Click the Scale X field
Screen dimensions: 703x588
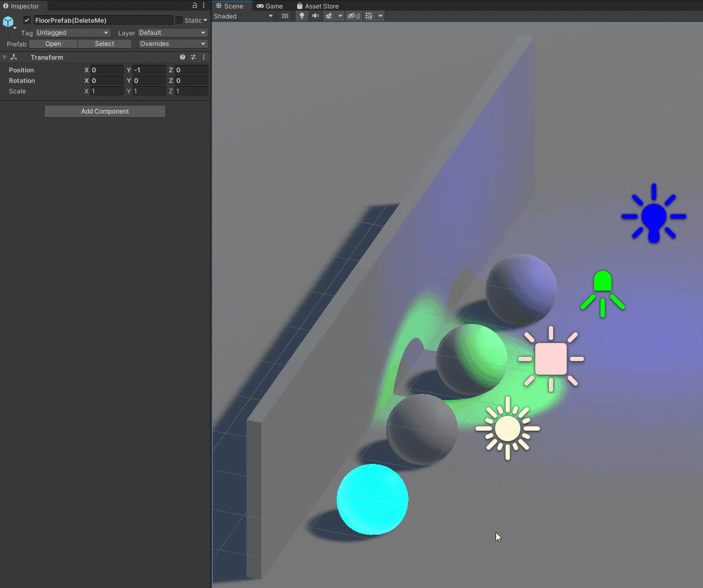tap(107, 91)
